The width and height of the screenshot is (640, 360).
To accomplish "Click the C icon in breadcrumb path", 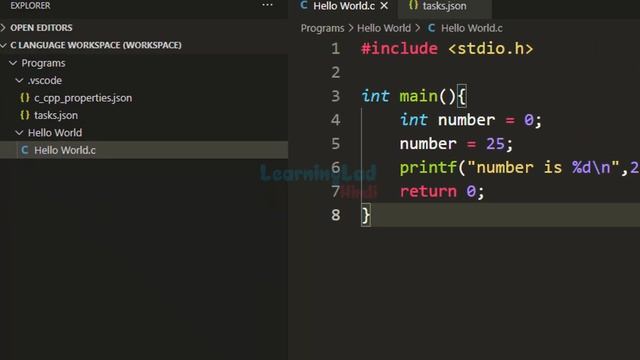I will point(431,28).
